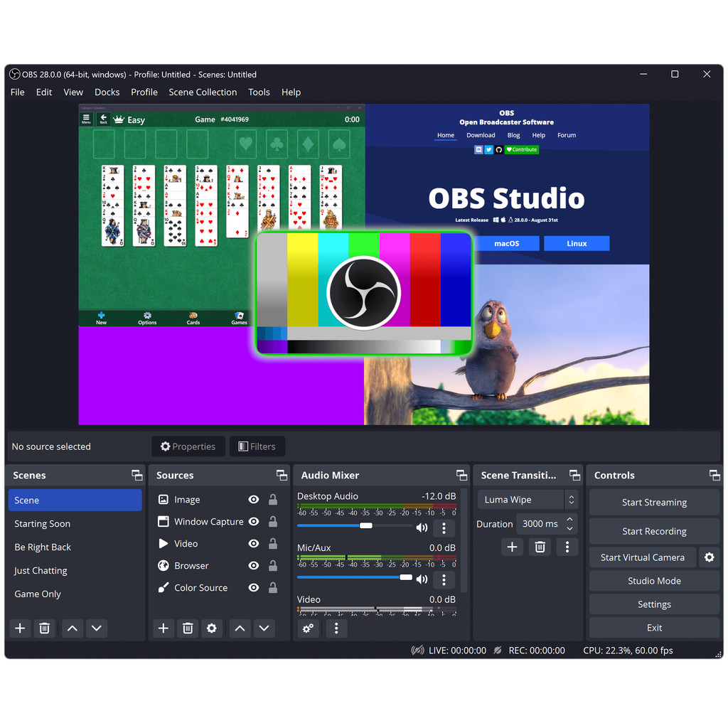Image resolution: width=728 pixels, height=728 pixels.
Task: Open source properties using the gear icon
Action: [x=212, y=628]
